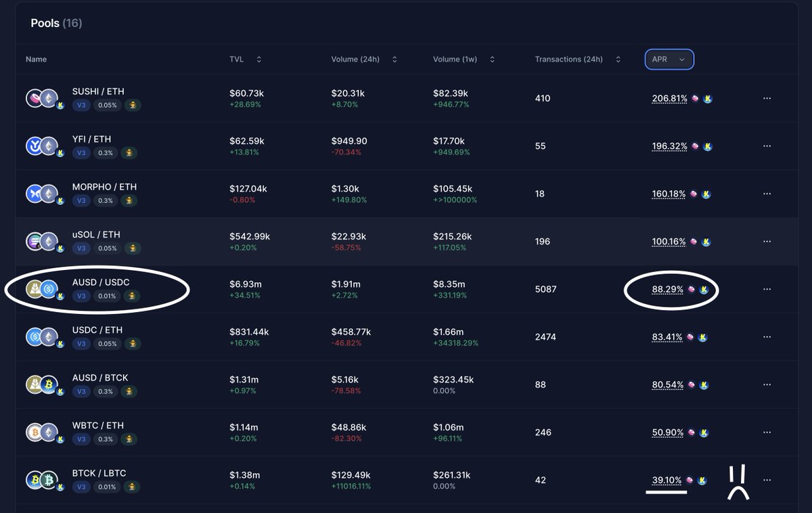The width and height of the screenshot is (812, 513).
Task: Click the 83.41% APR value
Action: (x=667, y=337)
